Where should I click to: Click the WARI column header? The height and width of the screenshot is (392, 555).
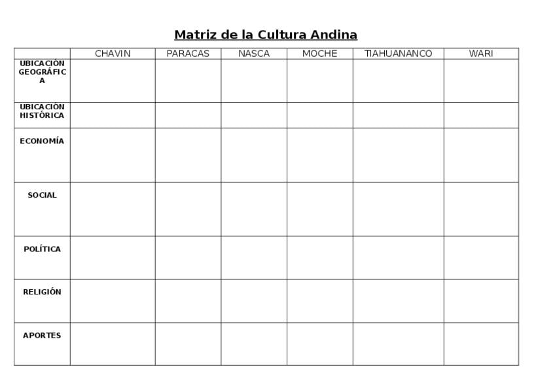pos(480,54)
